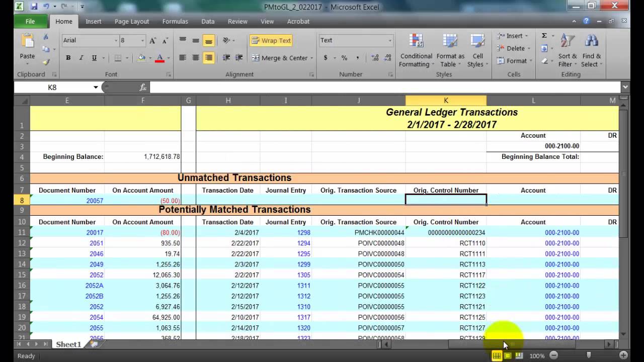Click the align text left icon

(x=183, y=58)
